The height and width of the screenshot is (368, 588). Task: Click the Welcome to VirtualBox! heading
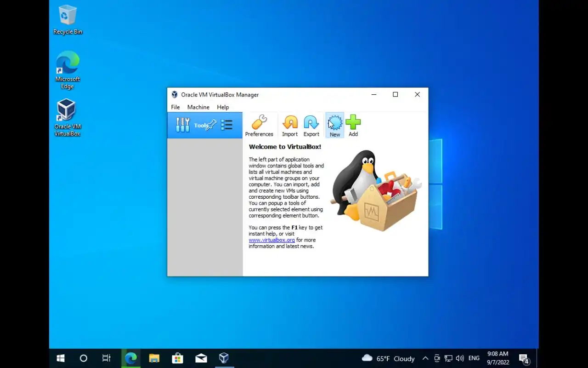coord(285,147)
